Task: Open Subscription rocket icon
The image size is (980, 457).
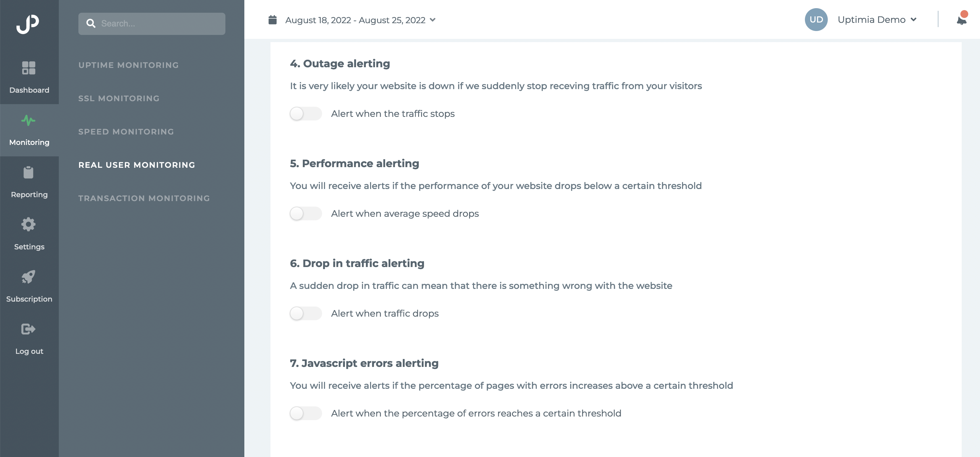Action: (28, 277)
